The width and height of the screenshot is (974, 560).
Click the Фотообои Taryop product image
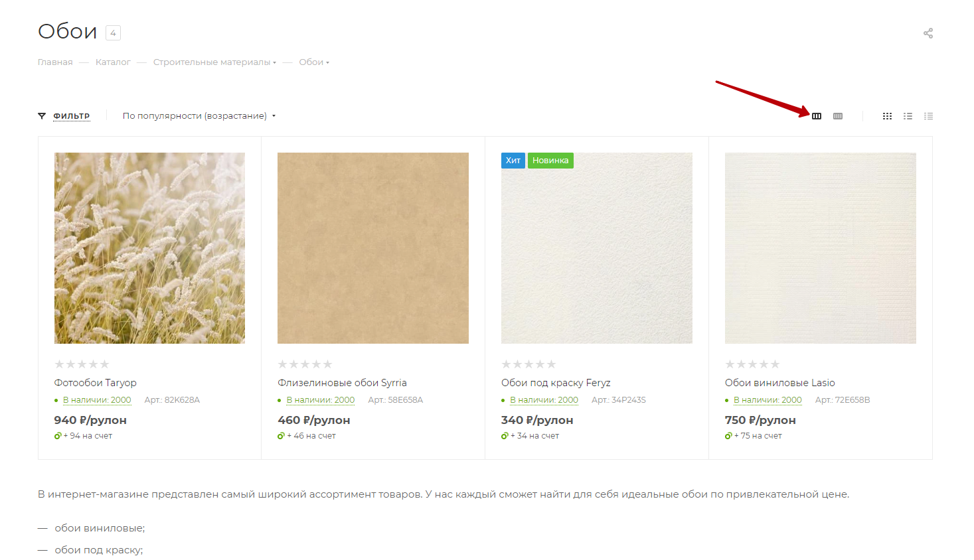[149, 248]
